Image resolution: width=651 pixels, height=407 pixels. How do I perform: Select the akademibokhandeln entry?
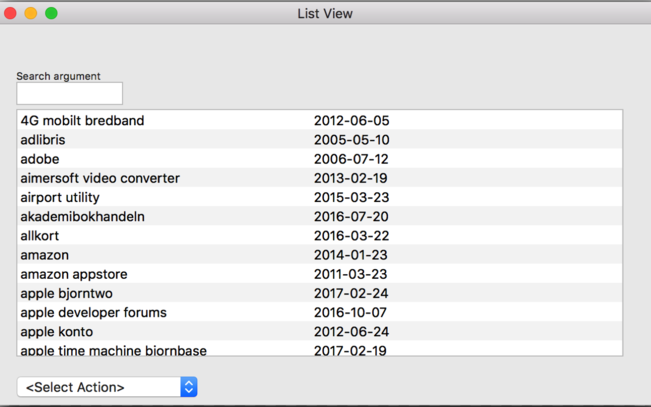tap(82, 216)
